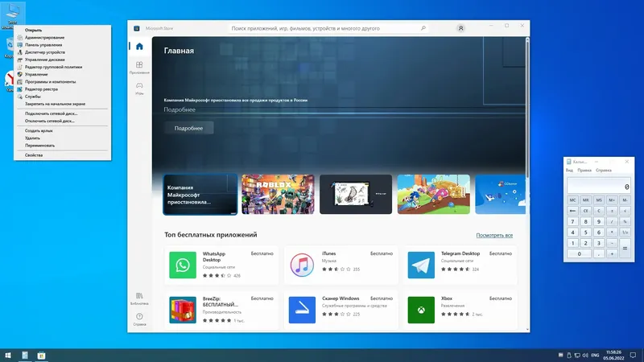This screenshot has width=644, height=362.
Task: Open the notification center icon
Action: [x=633, y=355]
